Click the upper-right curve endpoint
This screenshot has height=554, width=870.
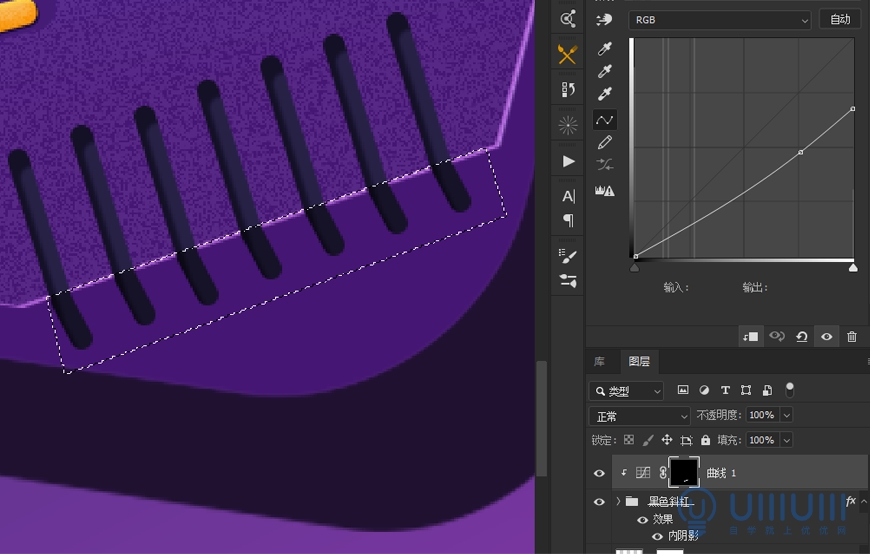(853, 109)
